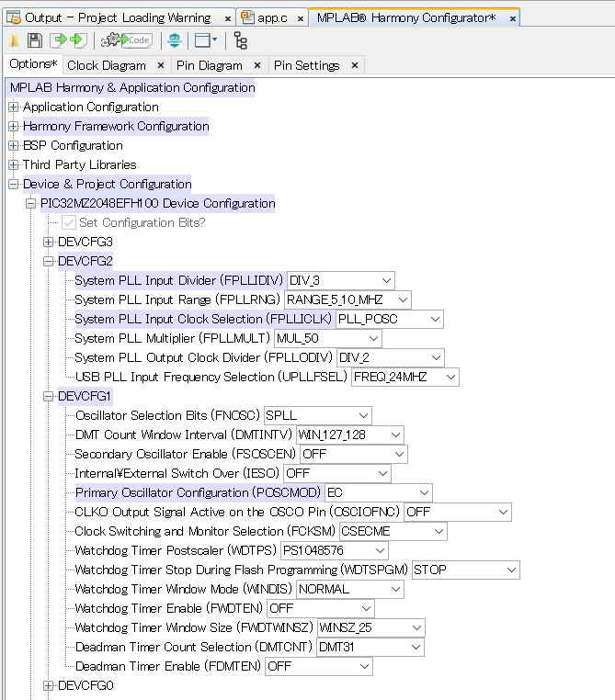Open the FWDTWINSZ WINSZ_25 dropdown
Viewport: 615px width, 700px height.
[371, 627]
